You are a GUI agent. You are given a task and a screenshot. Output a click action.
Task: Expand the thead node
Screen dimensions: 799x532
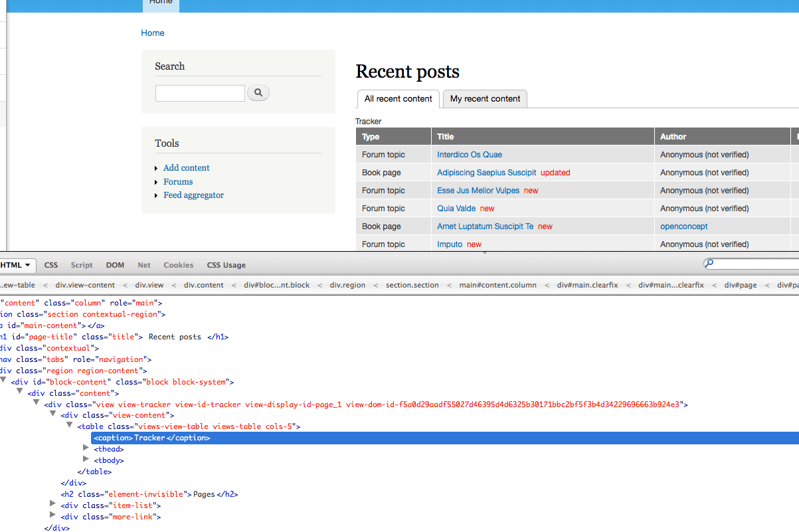86,448
